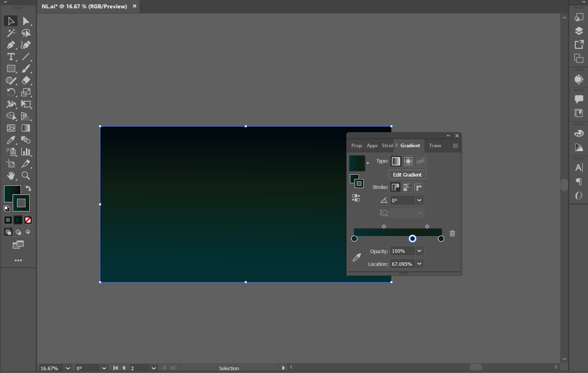588x373 pixels.
Task: Click the Edit Gradient button
Action: [407, 175]
